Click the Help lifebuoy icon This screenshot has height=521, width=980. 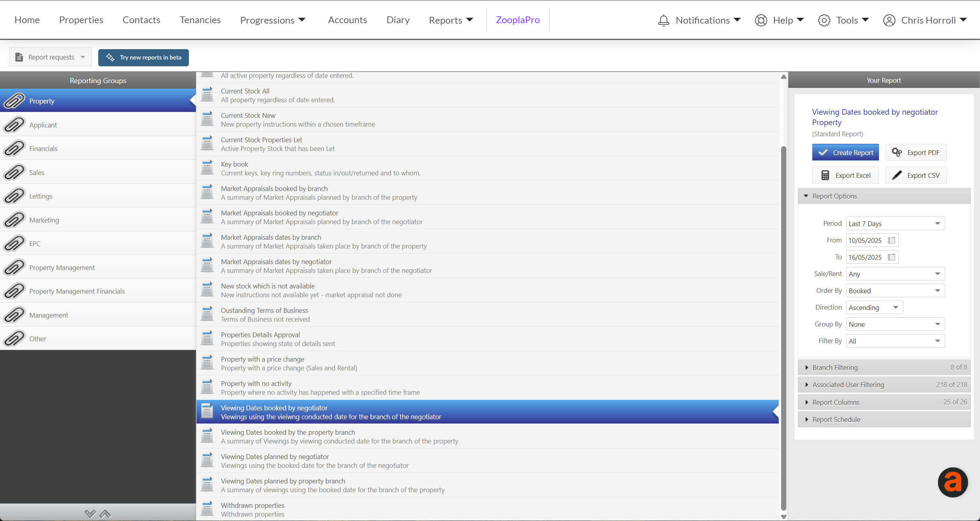[x=761, y=20]
